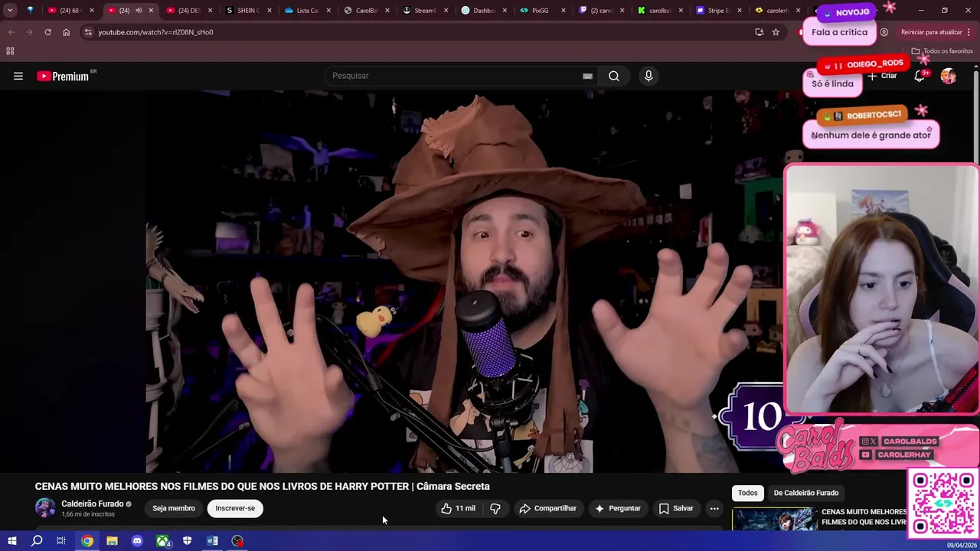Image resolution: width=980 pixels, height=551 pixels.
Task: Open Windows Security shield on taskbar
Action: (187, 541)
